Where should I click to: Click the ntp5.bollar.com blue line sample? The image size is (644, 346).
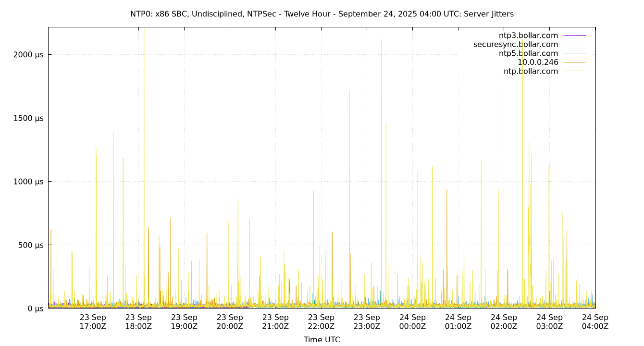tap(574, 53)
